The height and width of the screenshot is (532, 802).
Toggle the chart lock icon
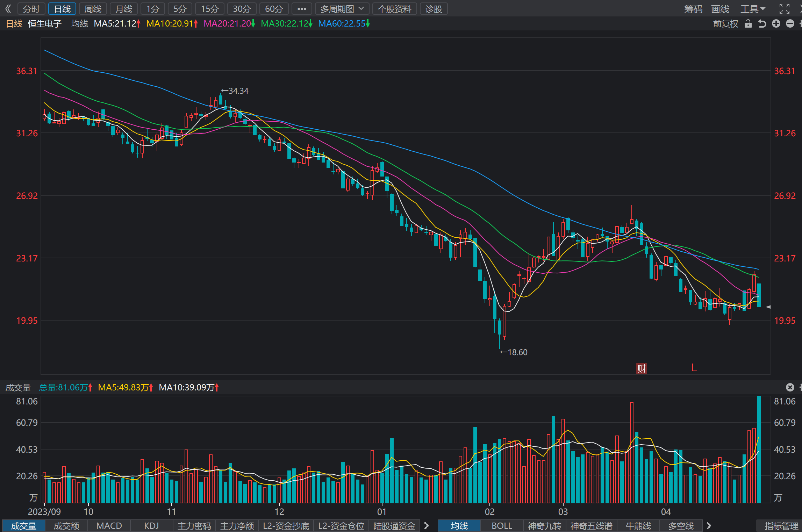pos(748,23)
